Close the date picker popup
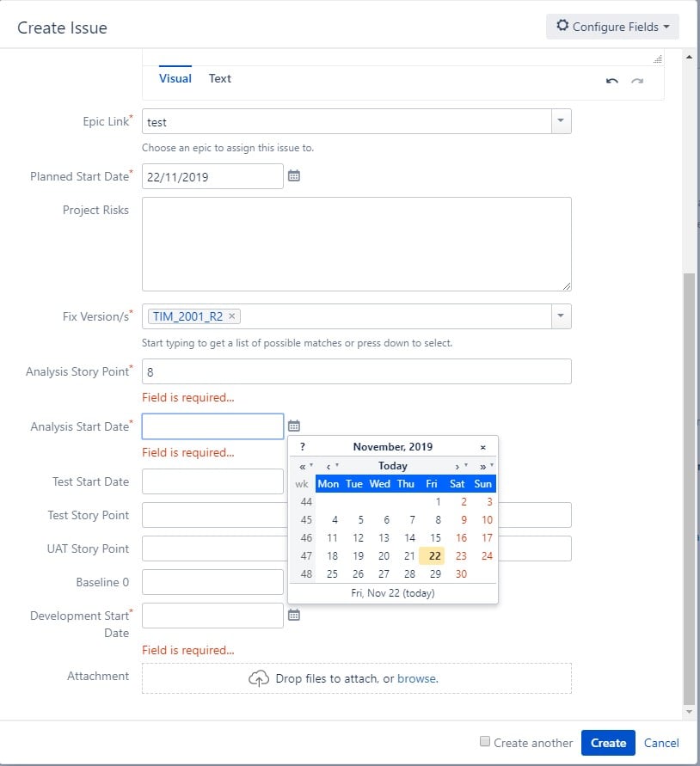Image resolution: width=700 pixels, height=766 pixels. 483,447
